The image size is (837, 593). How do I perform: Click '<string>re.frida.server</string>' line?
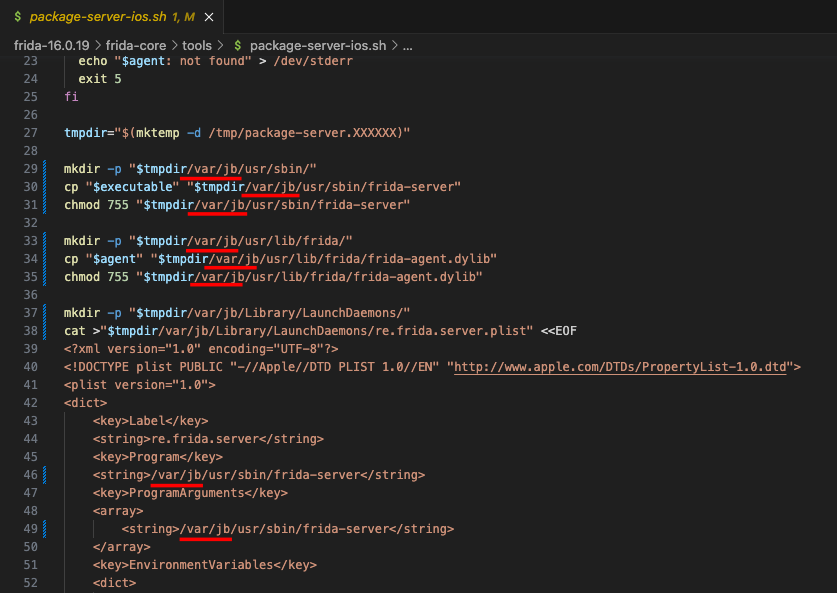coord(208,439)
